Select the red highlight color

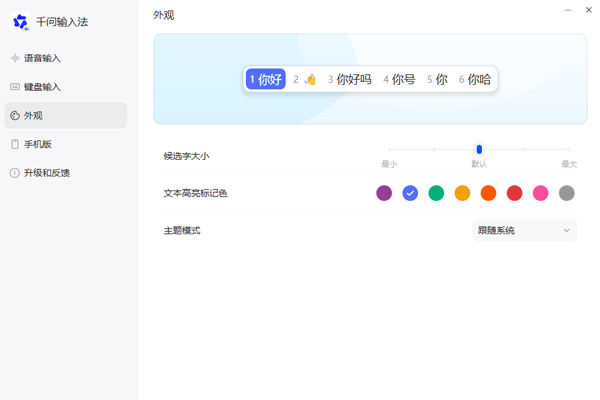click(514, 193)
